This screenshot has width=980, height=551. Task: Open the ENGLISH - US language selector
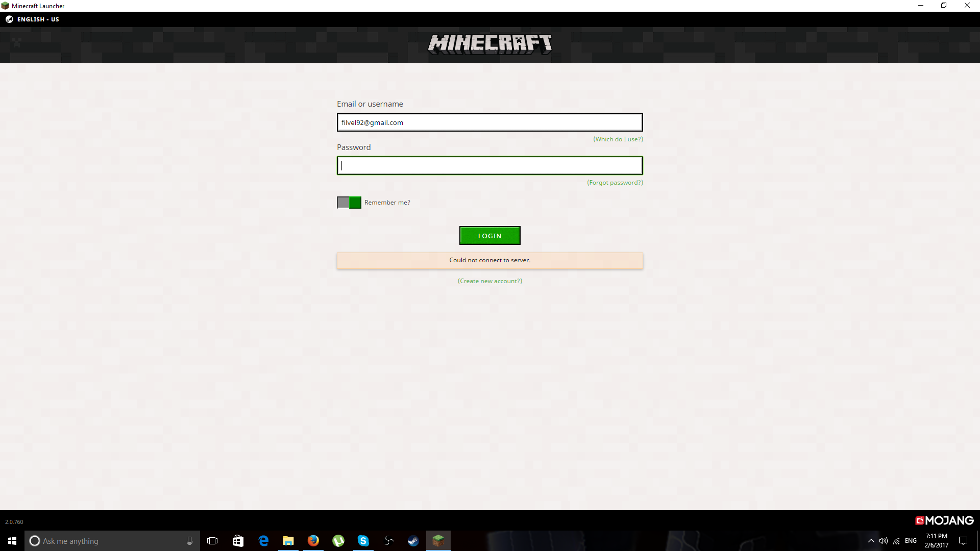pos(38,19)
